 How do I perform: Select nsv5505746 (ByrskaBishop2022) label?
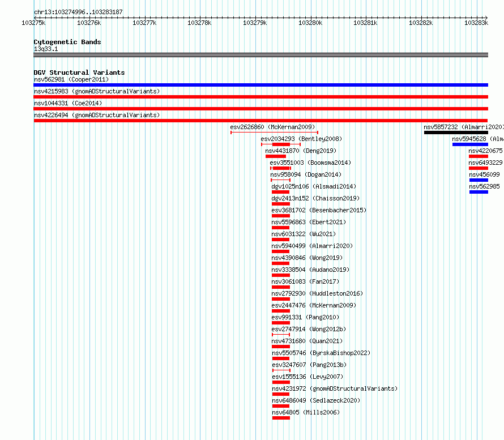pyautogui.click(x=321, y=353)
